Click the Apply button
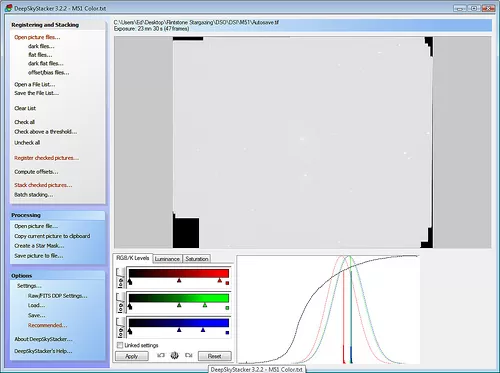The width and height of the screenshot is (500, 373). pyautogui.click(x=132, y=356)
